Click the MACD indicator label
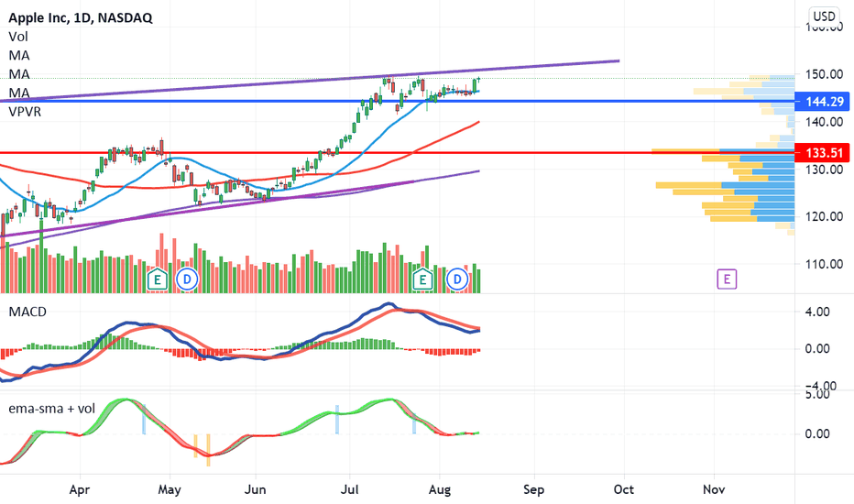The width and height of the screenshot is (854, 504). tap(27, 312)
